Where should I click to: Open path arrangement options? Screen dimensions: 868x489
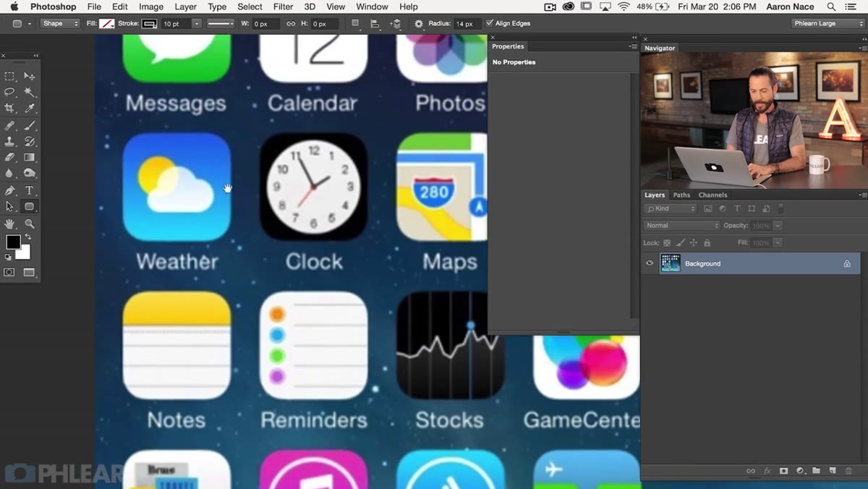coord(395,23)
